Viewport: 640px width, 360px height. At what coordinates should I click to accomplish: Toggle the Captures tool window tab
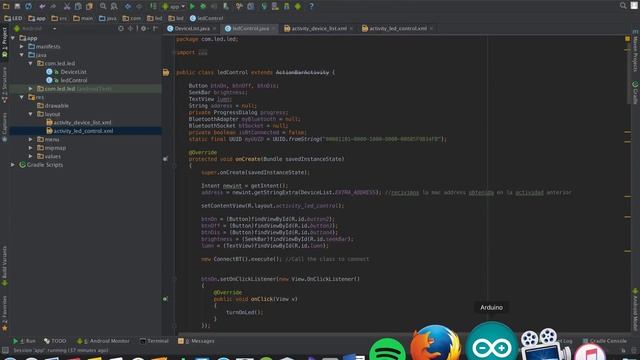click(4, 127)
